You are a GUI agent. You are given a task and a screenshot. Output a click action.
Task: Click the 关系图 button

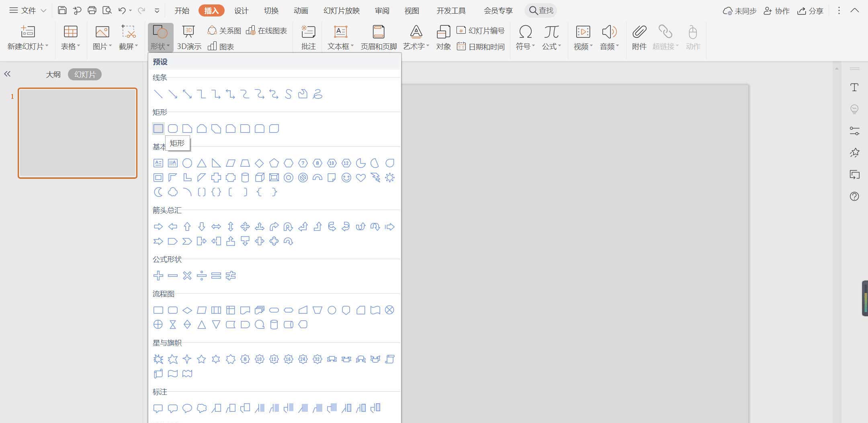coord(224,31)
